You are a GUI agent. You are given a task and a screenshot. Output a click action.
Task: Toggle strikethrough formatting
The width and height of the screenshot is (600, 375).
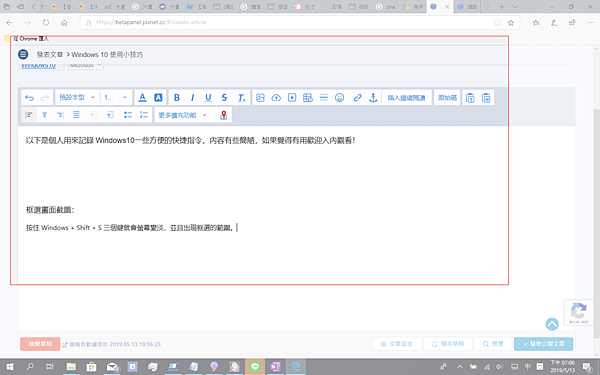224,98
